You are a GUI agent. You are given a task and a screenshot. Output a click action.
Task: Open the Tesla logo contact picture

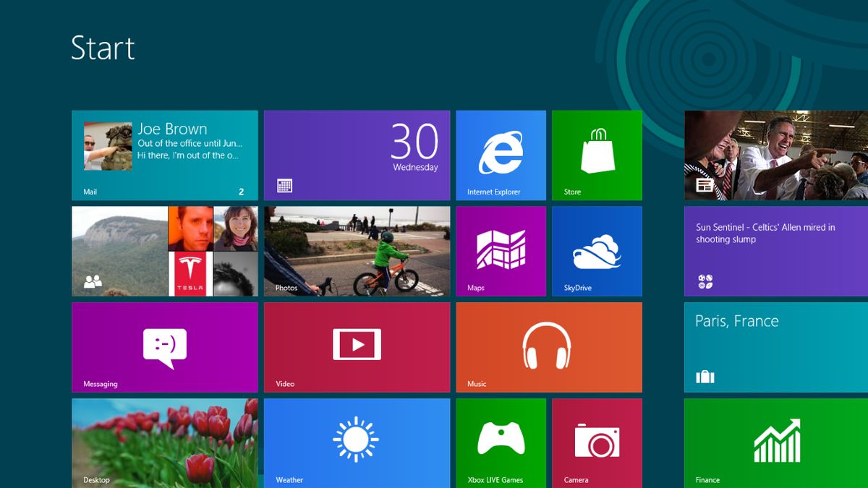(191, 274)
